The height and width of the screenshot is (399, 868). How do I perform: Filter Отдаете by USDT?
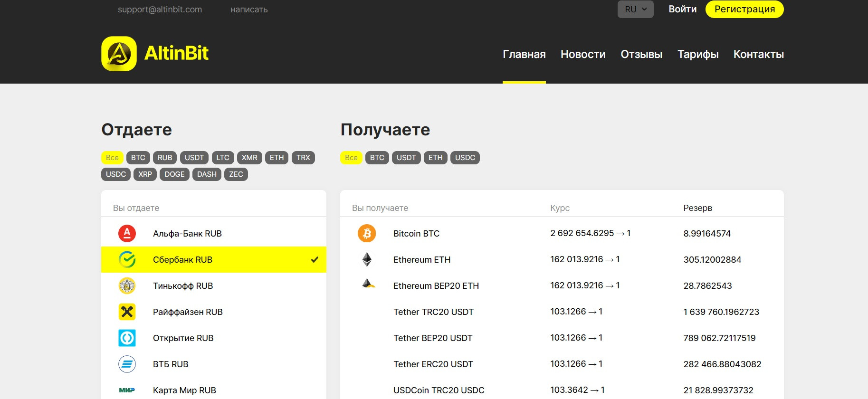pyautogui.click(x=194, y=158)
